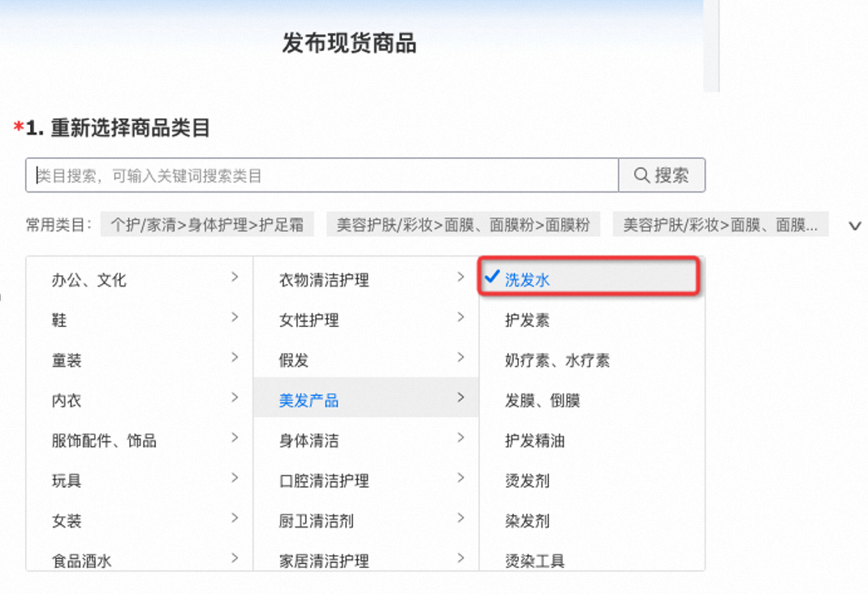Select the 护发素 category
This screenshot has height=594, width=868.
click(527, 321)
